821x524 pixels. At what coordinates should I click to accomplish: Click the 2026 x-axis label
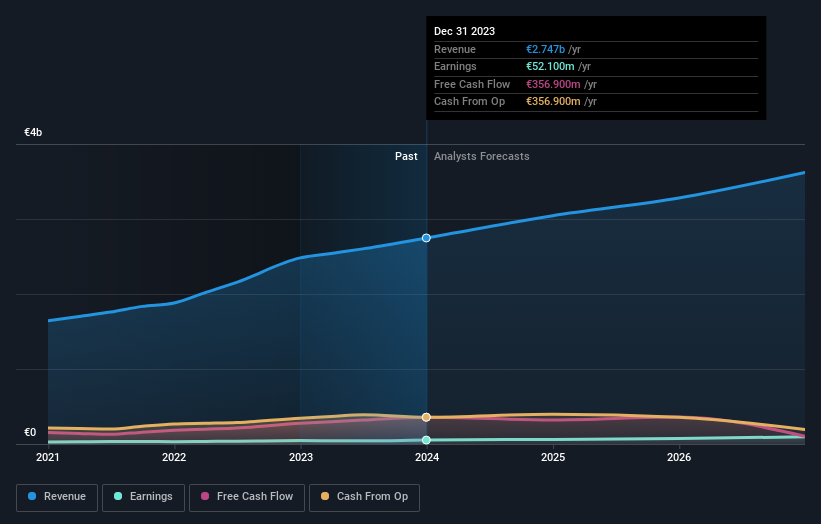[679, 458]
